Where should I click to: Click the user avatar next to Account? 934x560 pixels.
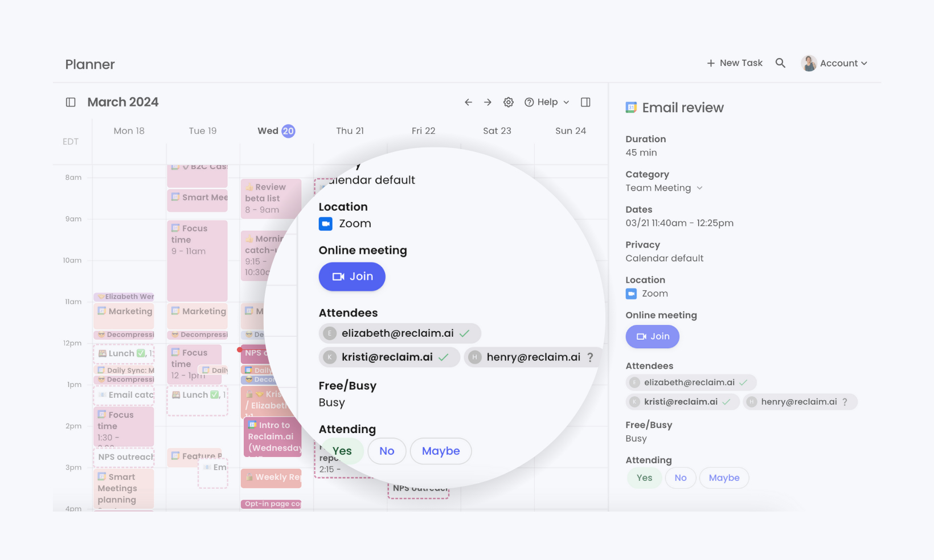809,63
